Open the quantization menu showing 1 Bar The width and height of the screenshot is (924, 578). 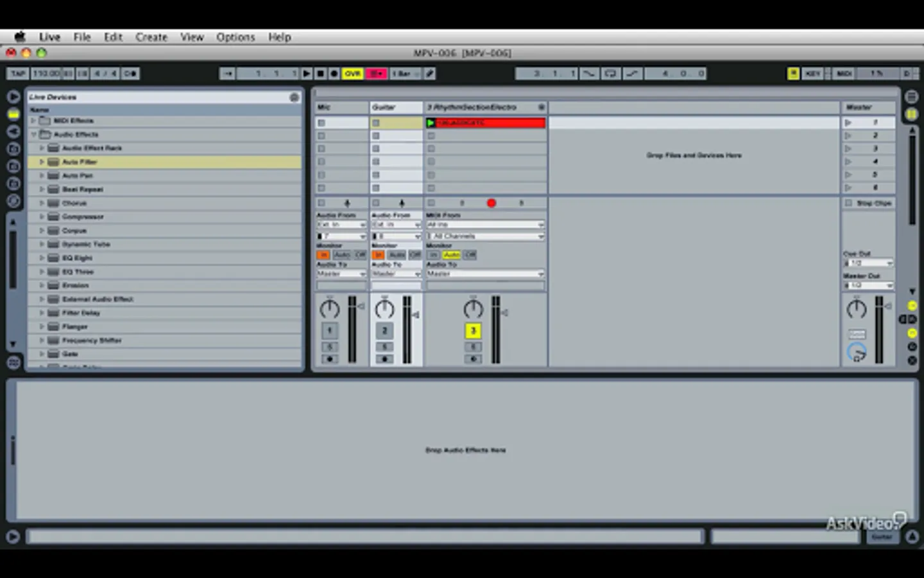point(405,74)
